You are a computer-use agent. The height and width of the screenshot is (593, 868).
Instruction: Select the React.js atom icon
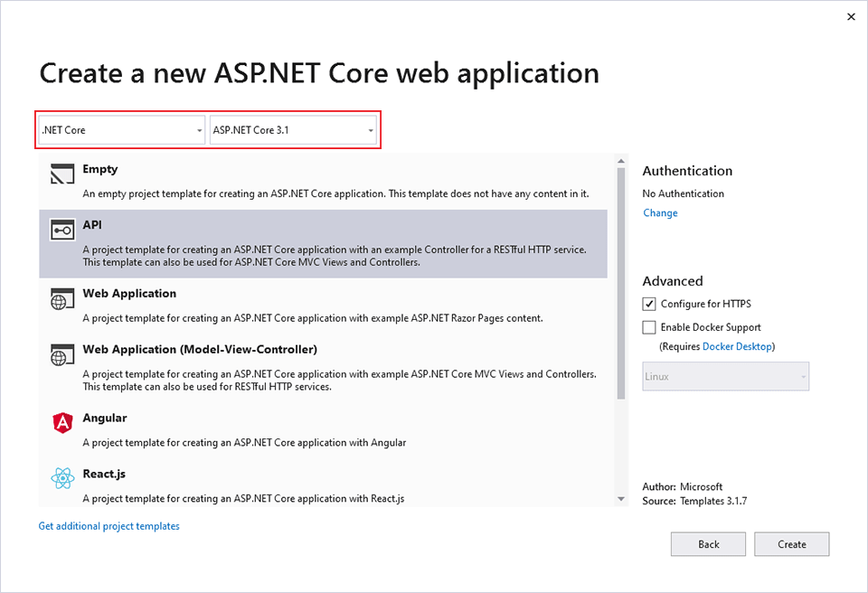pyautogui.click(x=62, y=478)
